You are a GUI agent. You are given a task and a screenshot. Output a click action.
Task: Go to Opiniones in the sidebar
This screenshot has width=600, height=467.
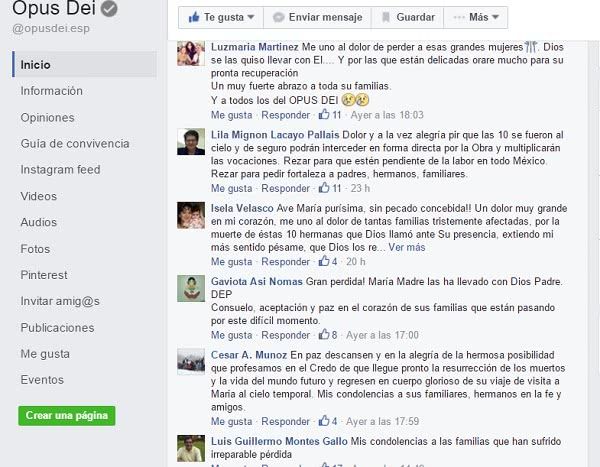pos(47,118)
